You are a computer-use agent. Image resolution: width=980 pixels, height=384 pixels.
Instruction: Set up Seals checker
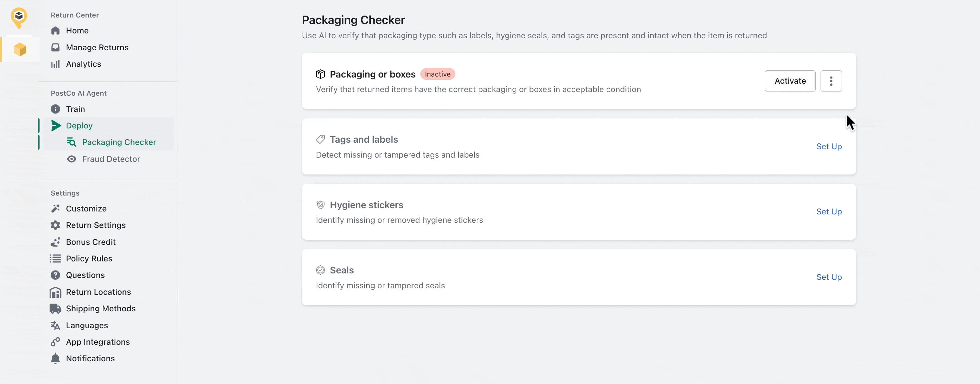[829, 277]
